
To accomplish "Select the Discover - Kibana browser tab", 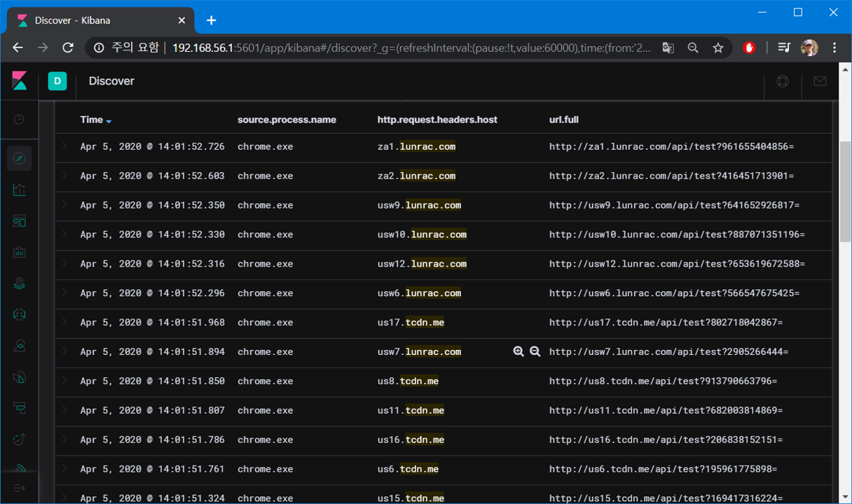I will [x=99, y=20].
